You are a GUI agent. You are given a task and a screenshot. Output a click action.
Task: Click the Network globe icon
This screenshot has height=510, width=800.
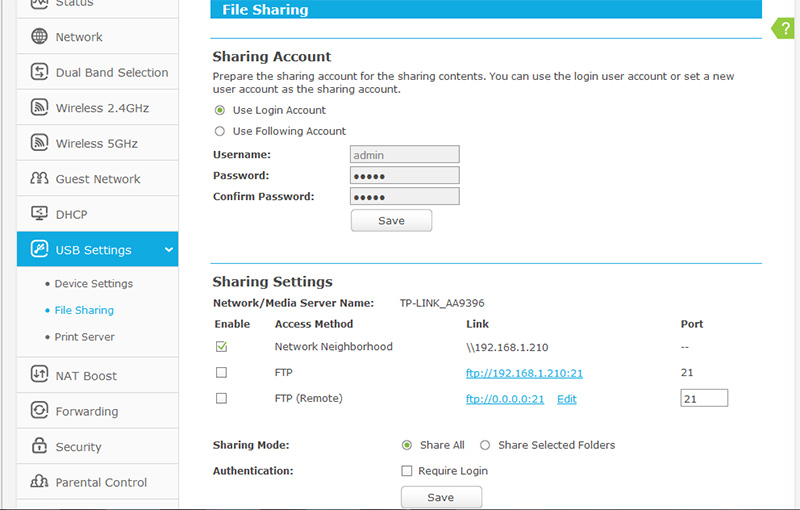[x=40, y=37]
